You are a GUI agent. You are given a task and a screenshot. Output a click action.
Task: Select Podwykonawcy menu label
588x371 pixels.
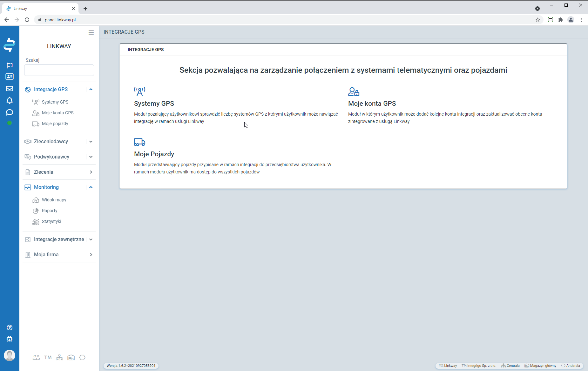[x=51, y=157]
